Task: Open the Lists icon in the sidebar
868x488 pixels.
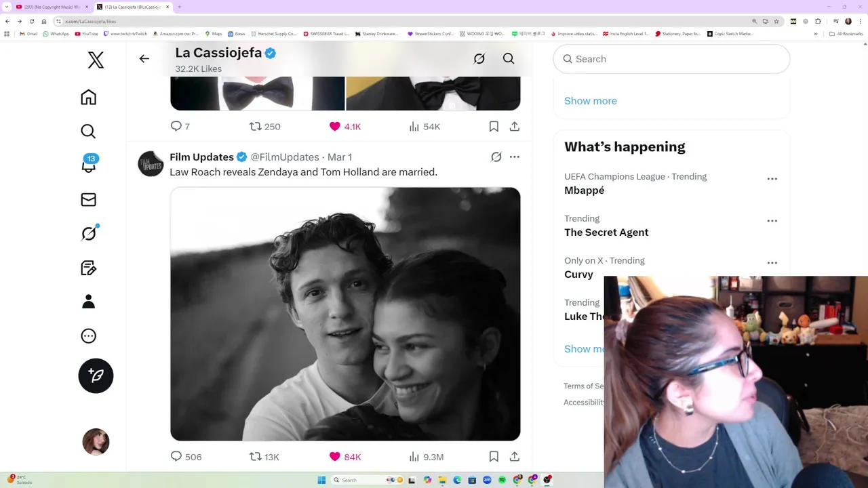Action: (x=88, y=268)
